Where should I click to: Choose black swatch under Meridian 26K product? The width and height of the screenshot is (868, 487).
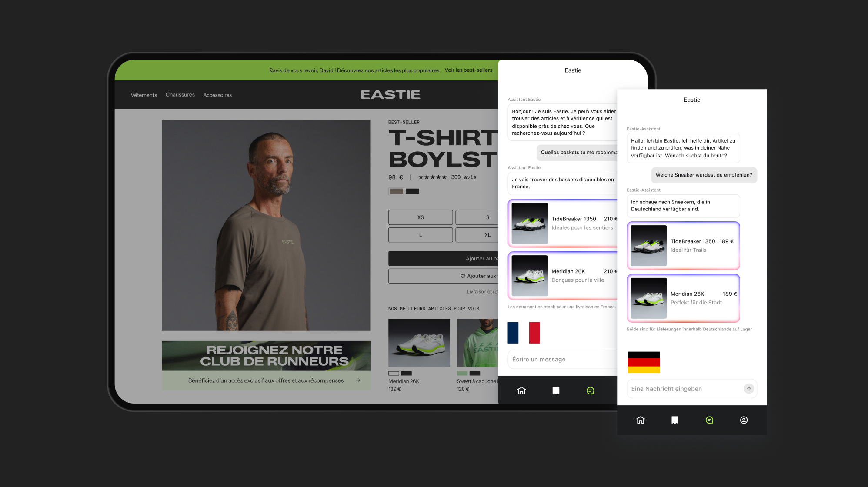coord(406,374)
